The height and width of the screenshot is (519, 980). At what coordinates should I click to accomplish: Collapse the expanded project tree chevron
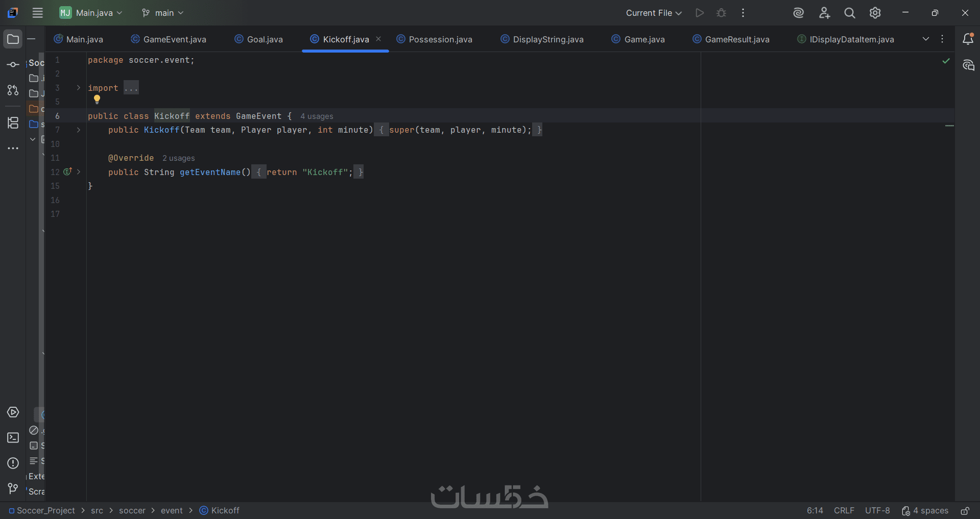[33, 139]
